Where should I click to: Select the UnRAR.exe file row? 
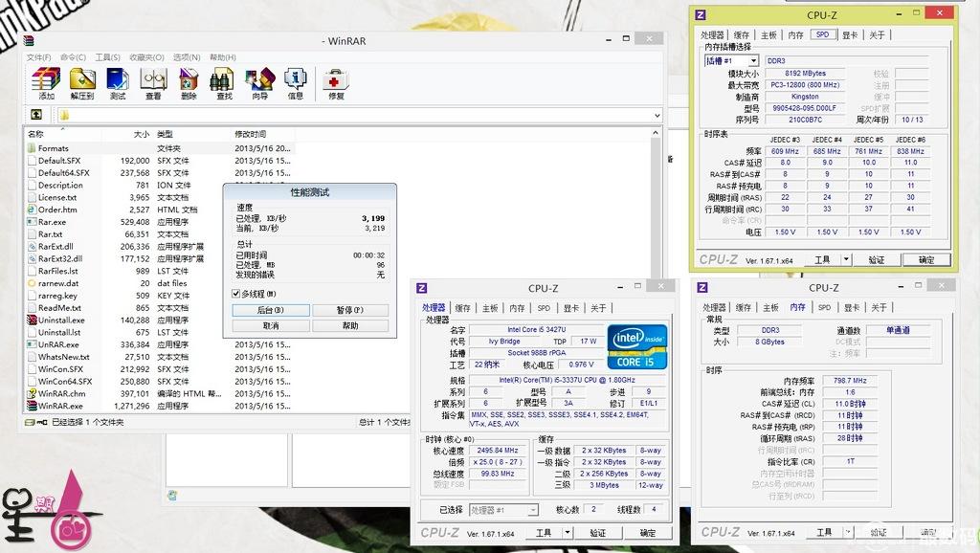tap(160, 344)
